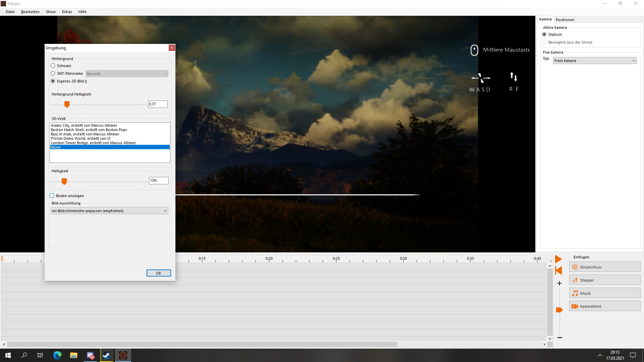Open File Explorer from taskbar
The height and width of the screenshot is (362, 644).
click(x=74, y=355)
